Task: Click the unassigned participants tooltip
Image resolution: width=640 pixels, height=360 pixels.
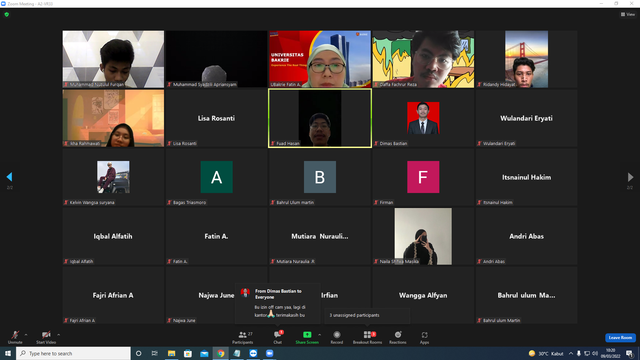Action: pyautogui.click(x=367, y=316)
